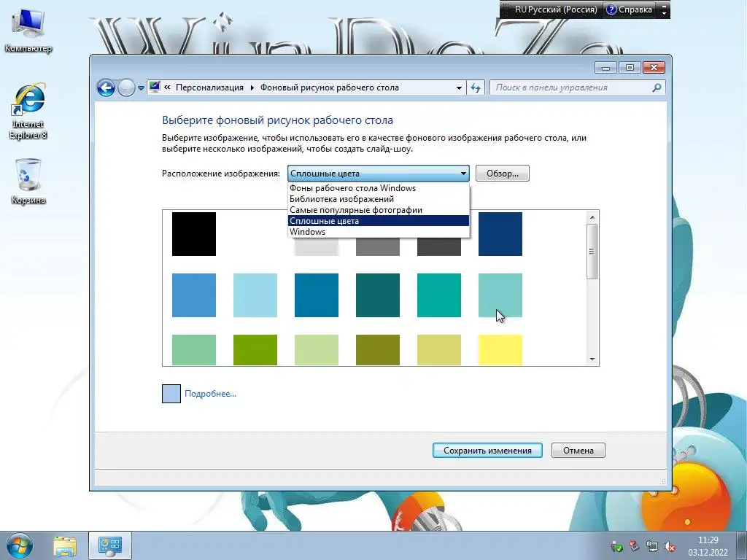Select Библиотека изображений option
The image size is (747, 560).
(x=379, y=199)
